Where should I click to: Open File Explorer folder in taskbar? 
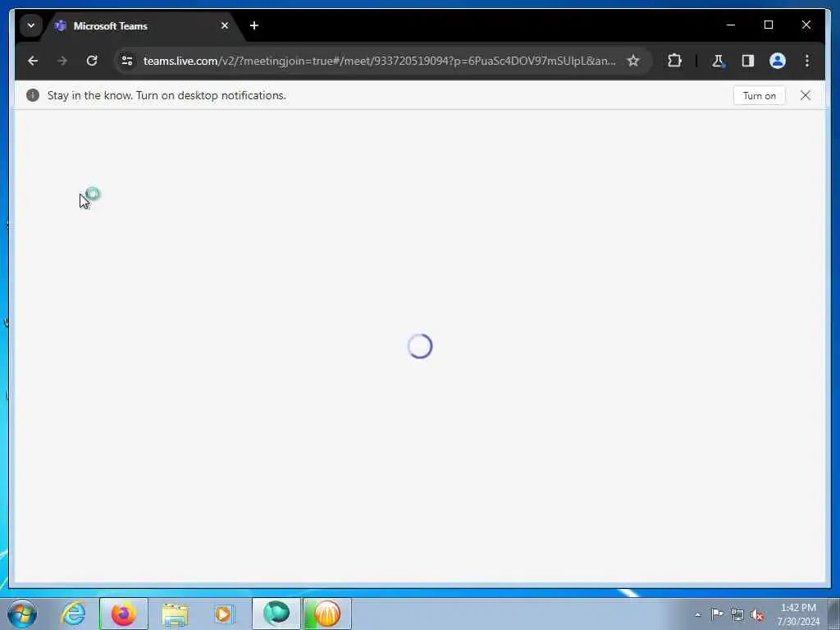click(175, 614)
